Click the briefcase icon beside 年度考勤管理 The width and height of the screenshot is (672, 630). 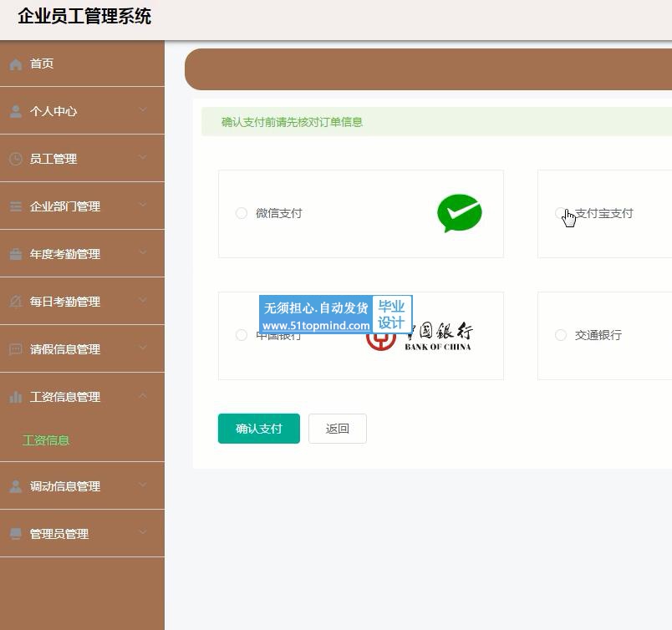point(16,254)
